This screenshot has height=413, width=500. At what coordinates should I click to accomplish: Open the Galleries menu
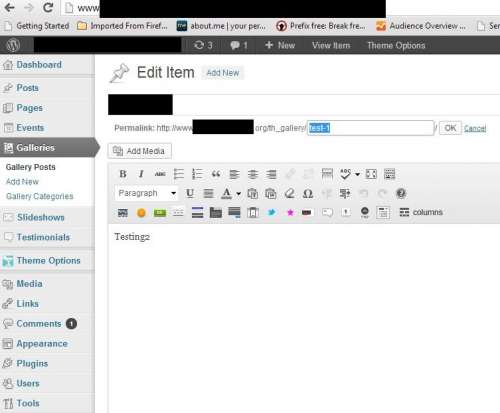(x=47, y=148)
